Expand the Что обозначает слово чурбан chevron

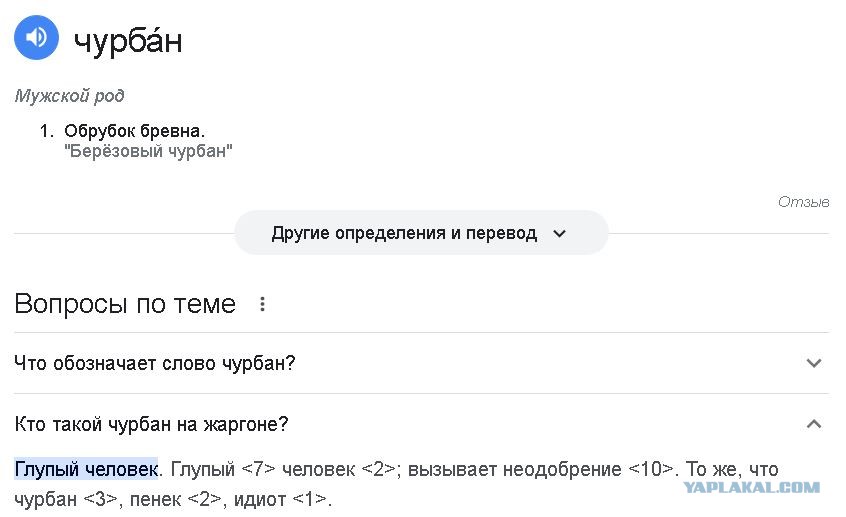pos(814,363)
